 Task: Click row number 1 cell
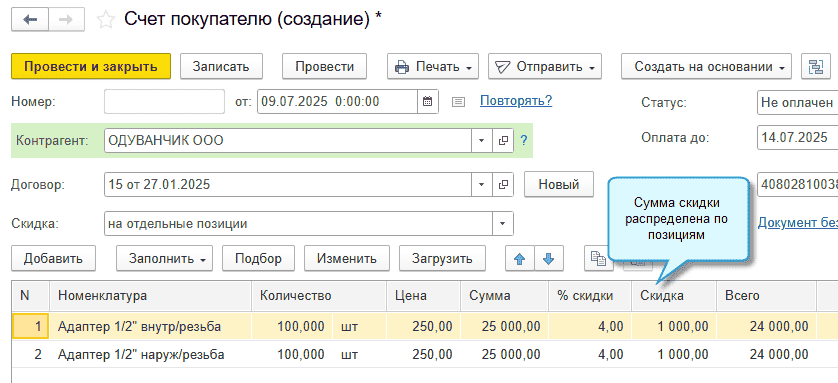31,326
